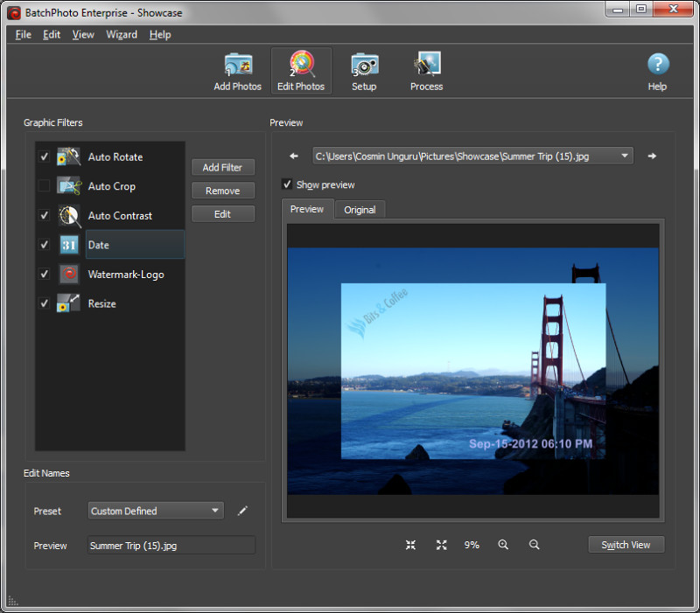Select the Resize filter row

(x=110, y=303)
